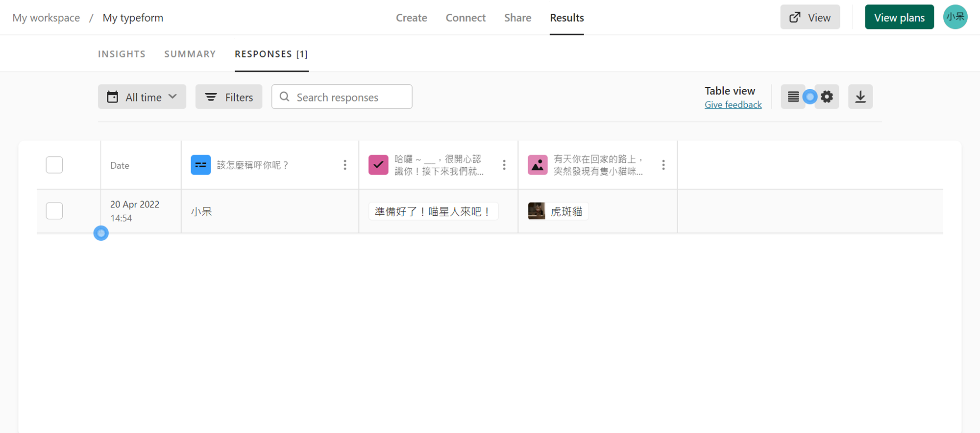Switch to list layout view icon

[x=793, y=97]
